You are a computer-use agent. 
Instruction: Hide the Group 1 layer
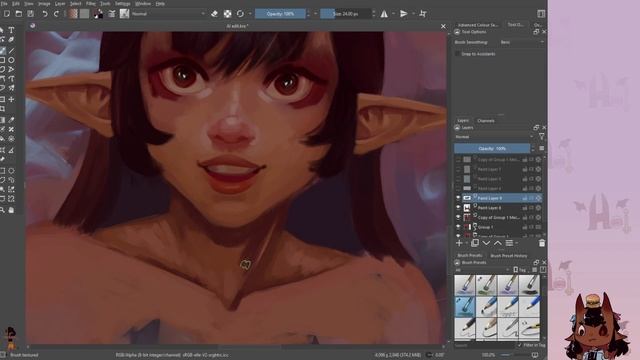[458, 227]
